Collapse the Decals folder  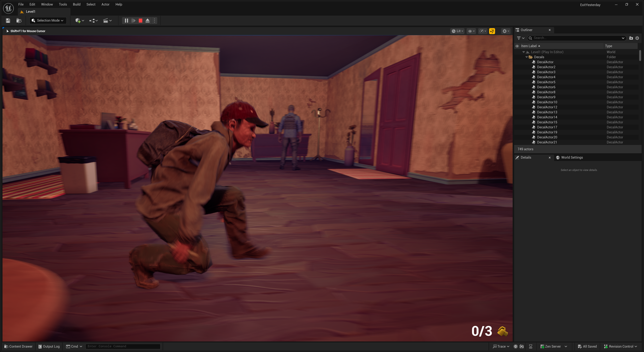click(x=527, y=57)
